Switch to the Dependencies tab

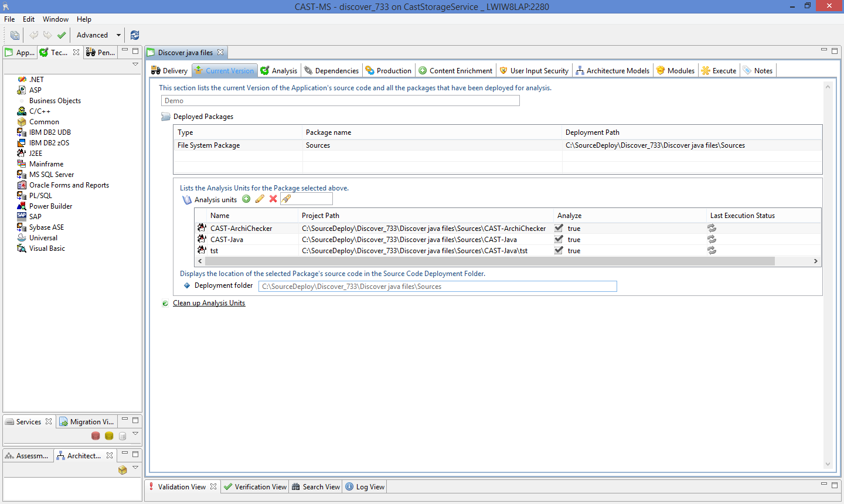tap(331, 71)
